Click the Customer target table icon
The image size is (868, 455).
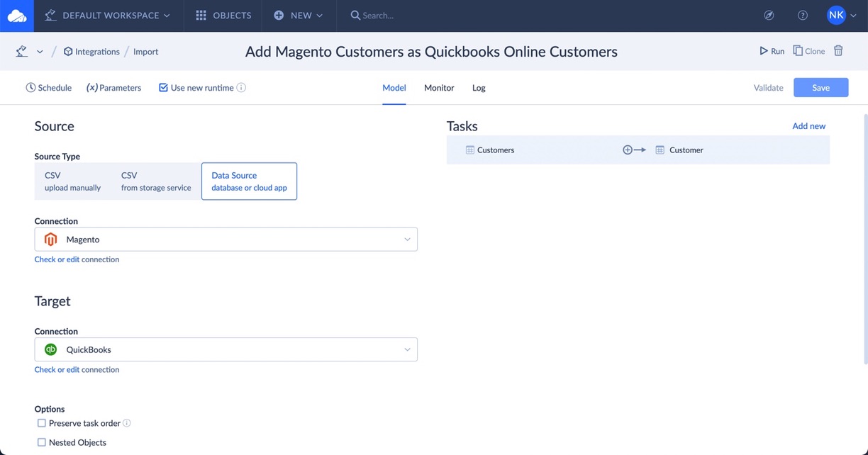point(660,150)
